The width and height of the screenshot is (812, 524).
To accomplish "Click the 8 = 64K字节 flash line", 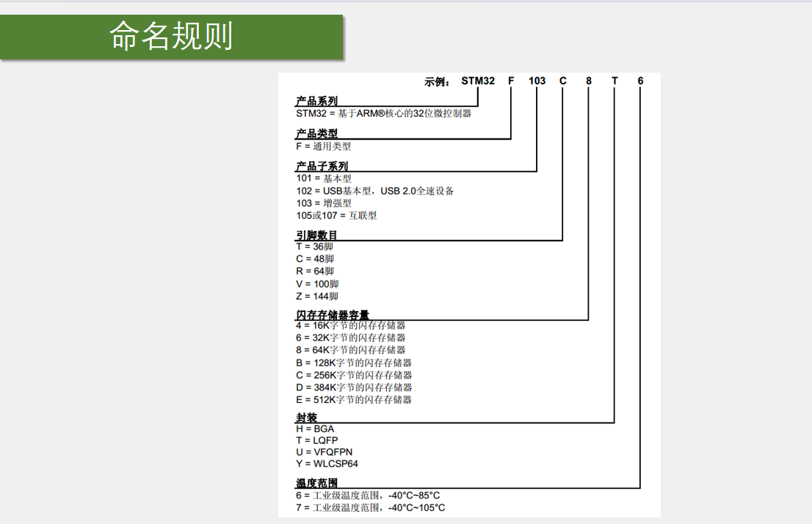I will point(351,351).
